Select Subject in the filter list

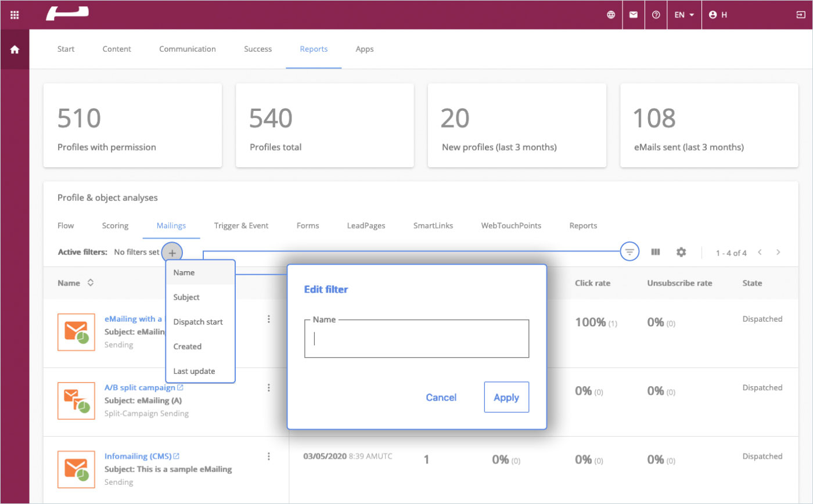point(186,297)
